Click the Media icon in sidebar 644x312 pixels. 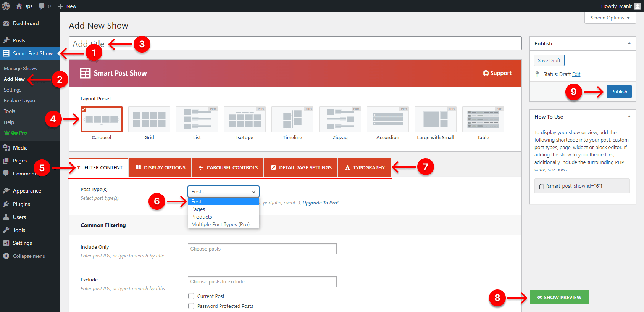pos(6,148)
